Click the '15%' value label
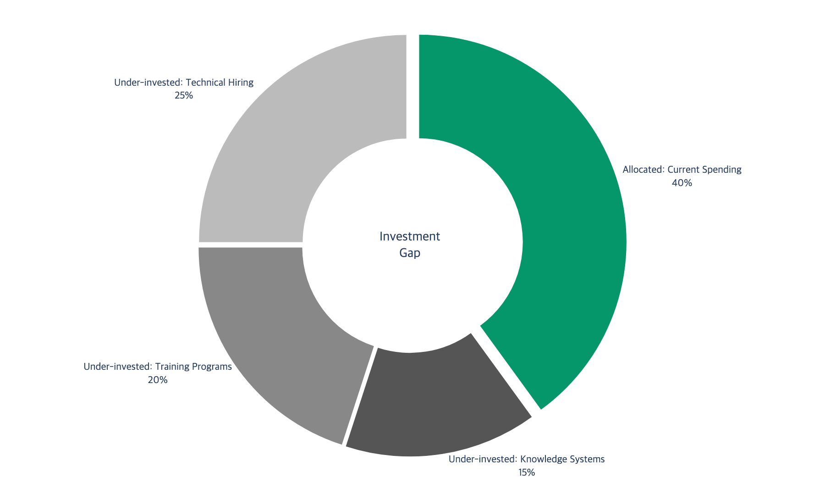 (527, 472)
